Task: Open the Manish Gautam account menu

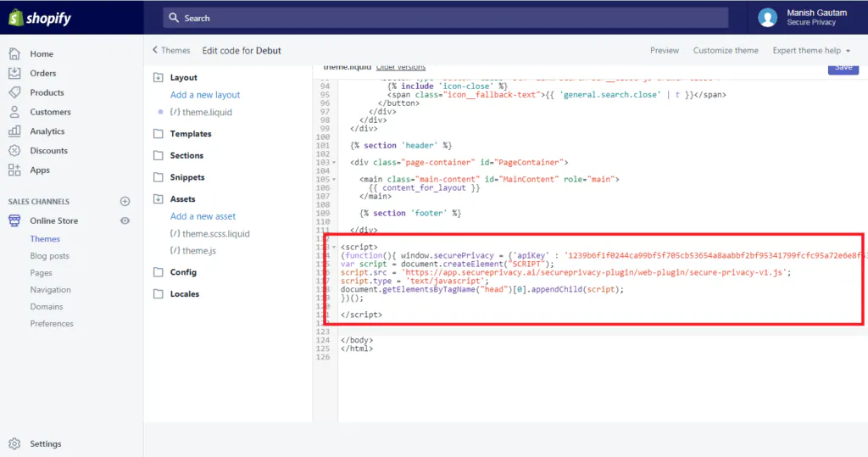Action: coord(806,17)
